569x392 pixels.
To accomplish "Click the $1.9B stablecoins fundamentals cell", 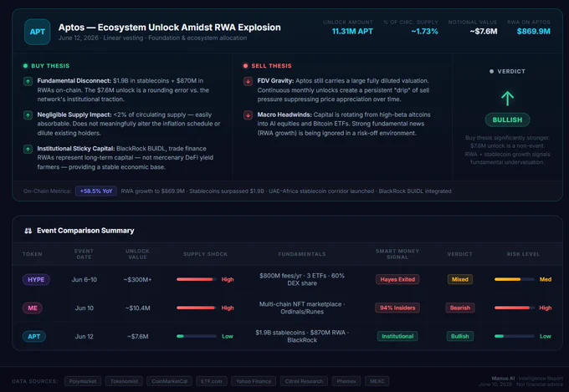I will 302,337.
